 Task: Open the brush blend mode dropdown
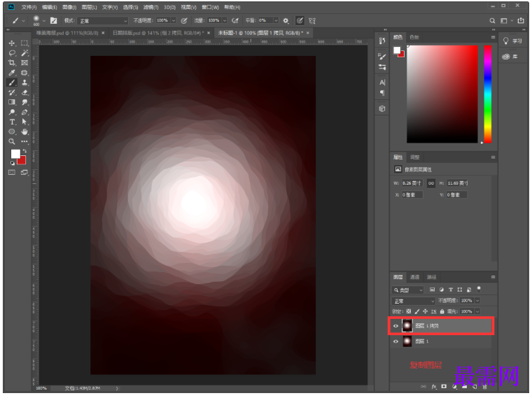[x=102, y=21]
